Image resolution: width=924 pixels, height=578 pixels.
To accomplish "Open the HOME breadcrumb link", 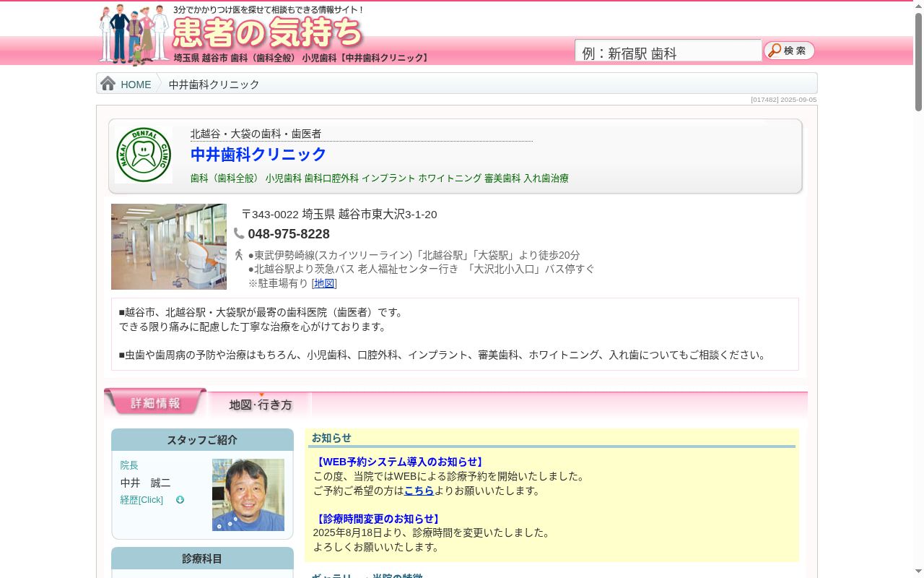I will pyautogui.click(x=136, y=85).
